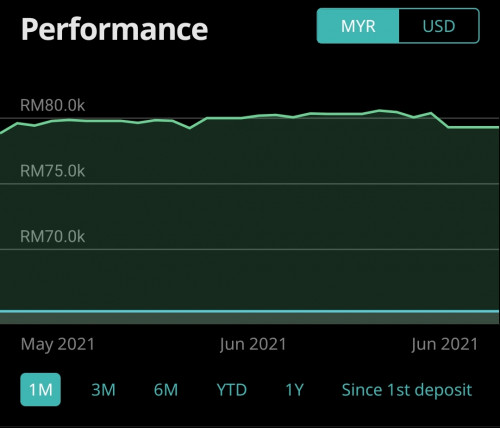Viewport: 500px width, 428px height.
Task: Click the RM75.0k axis label
Action: (x=53, y=171)
